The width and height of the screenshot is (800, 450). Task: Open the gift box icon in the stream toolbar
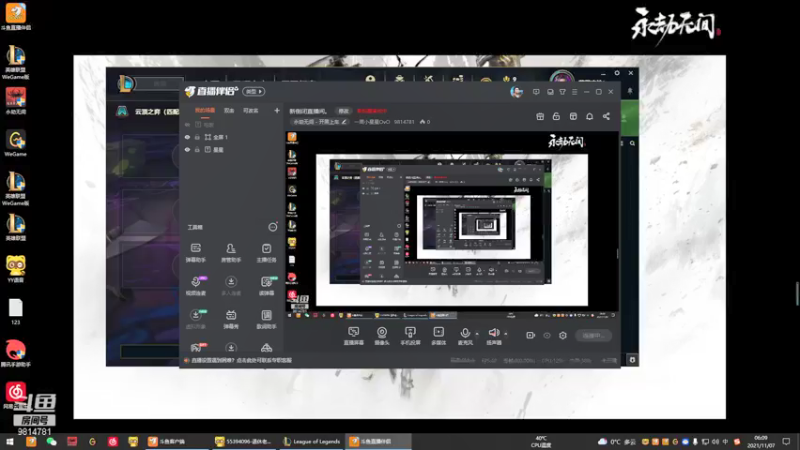coord(540,116)
